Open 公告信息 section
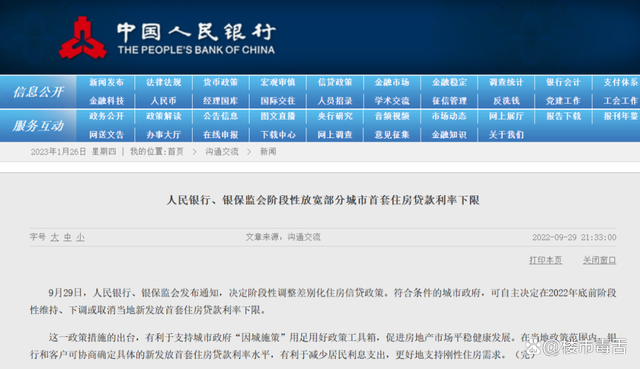Viewport: 640px width, 369px height. pyautogui.click(x=220, y=116)
